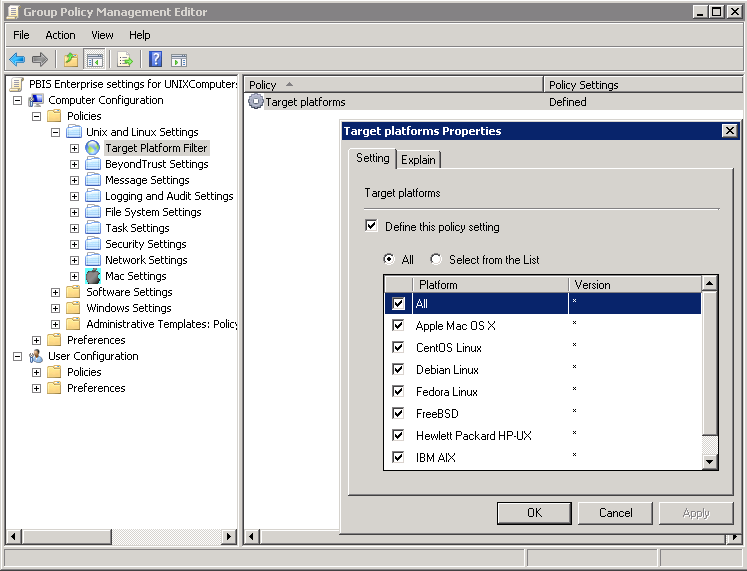Select the All radio button
This screenshot has height=571, width=747.
pos(389,259)
